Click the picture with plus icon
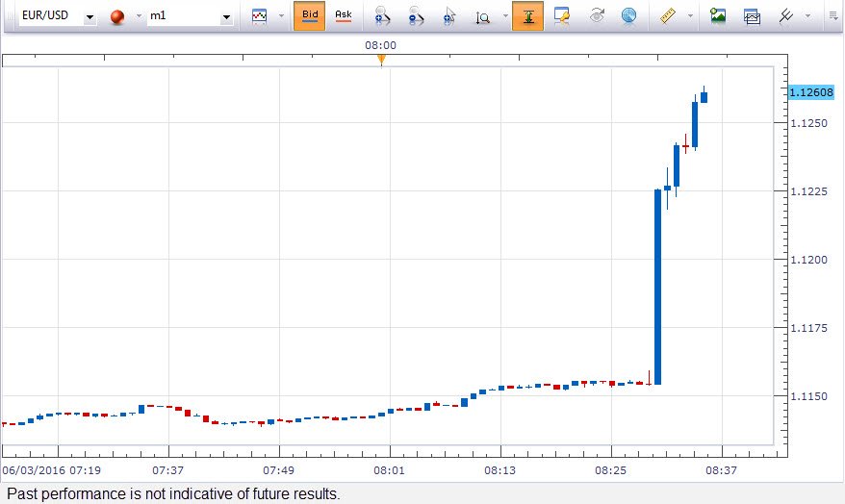 tap(717, 15)
